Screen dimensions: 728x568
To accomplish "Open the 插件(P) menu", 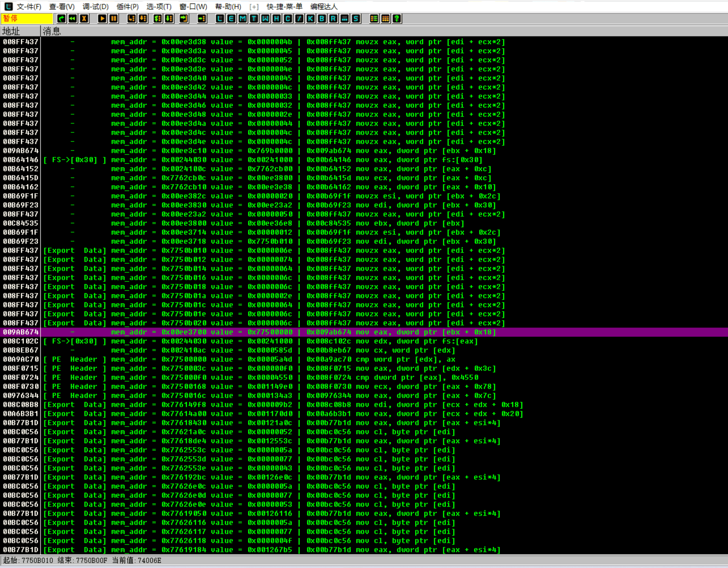I will click(x=128, y=6).
